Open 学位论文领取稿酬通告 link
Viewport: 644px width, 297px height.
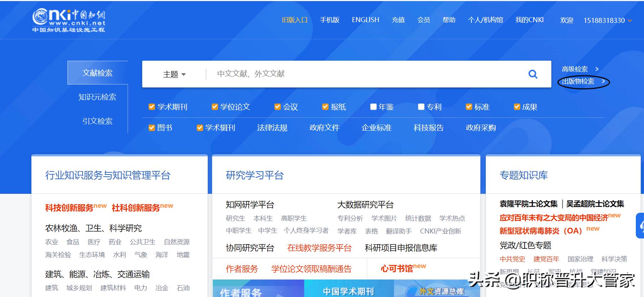coord(311,269)
